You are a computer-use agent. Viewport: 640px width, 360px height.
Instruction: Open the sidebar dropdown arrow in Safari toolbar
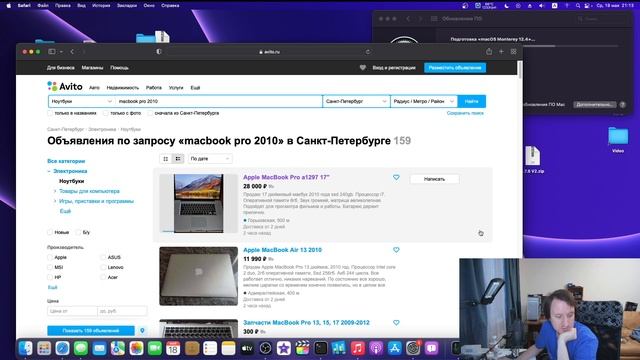(61, 52)
